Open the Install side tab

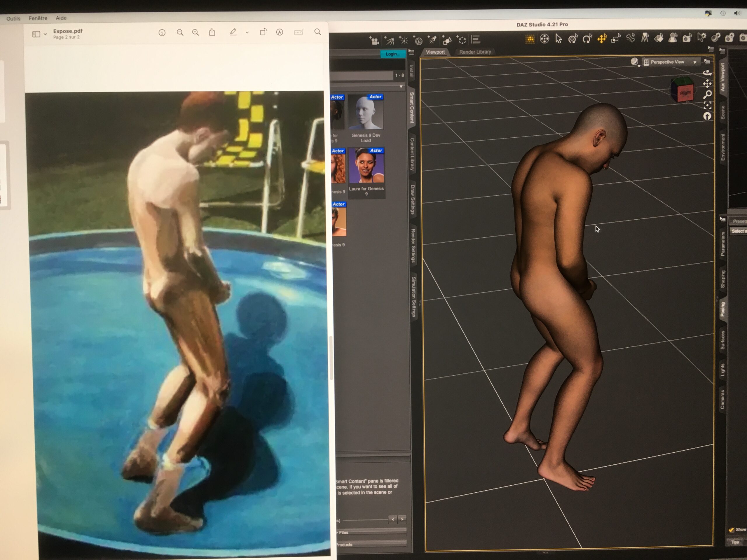[x=411, y=71]
